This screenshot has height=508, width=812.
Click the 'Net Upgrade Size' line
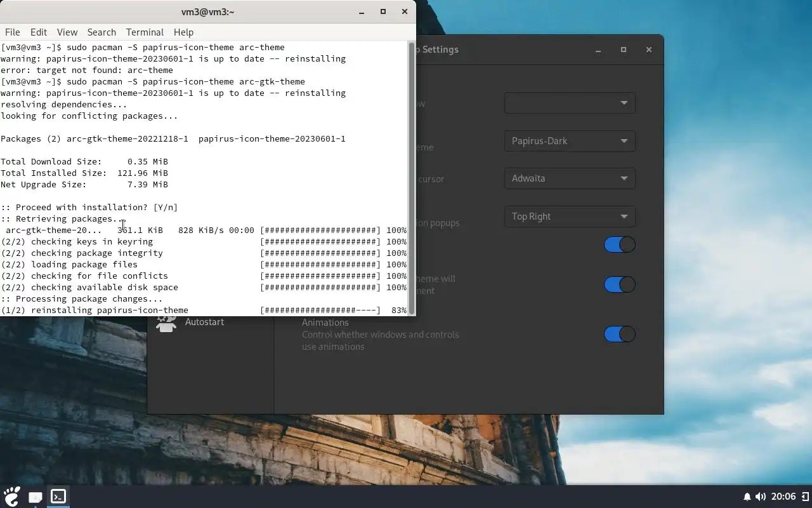84,184
